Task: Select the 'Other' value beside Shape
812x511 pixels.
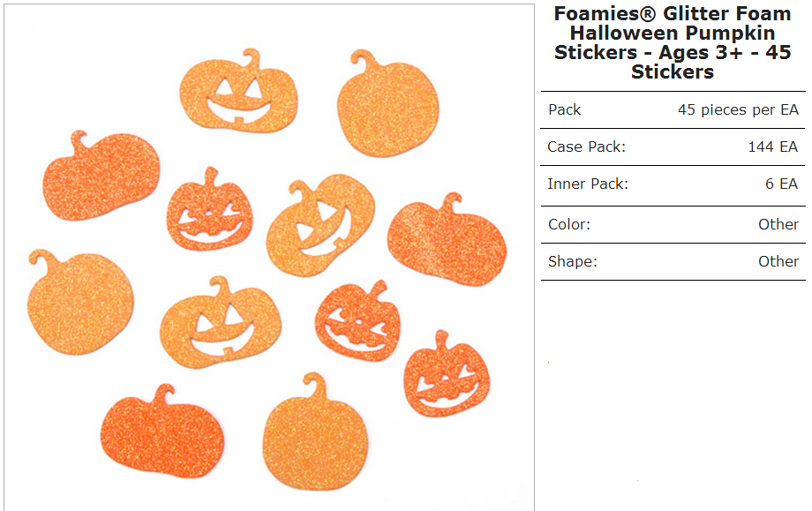Action: tap(778, 262)
